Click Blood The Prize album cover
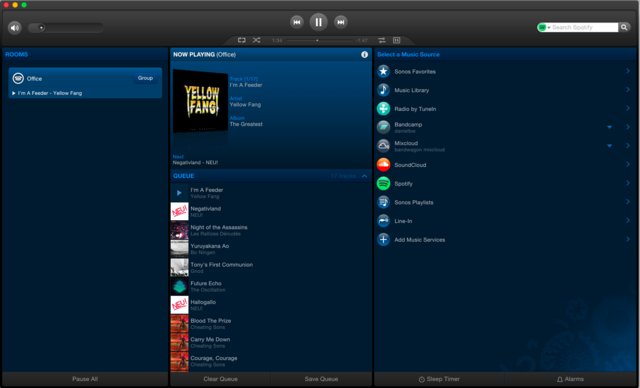 (x=179, y=324)
